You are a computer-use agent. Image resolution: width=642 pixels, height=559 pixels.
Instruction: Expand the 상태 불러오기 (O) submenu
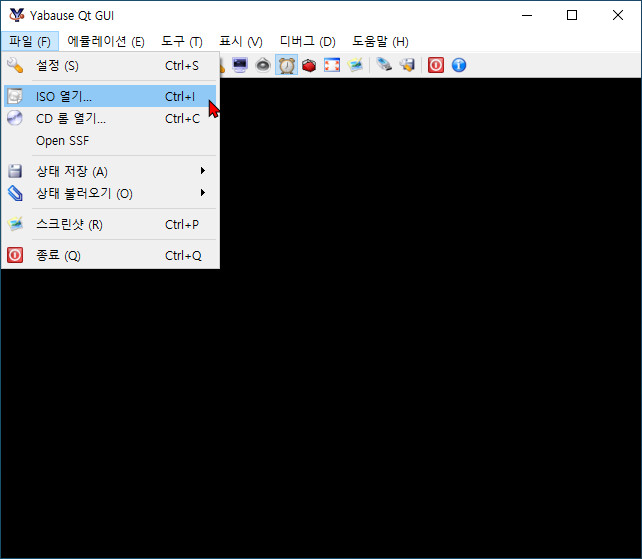pos(110,193)
